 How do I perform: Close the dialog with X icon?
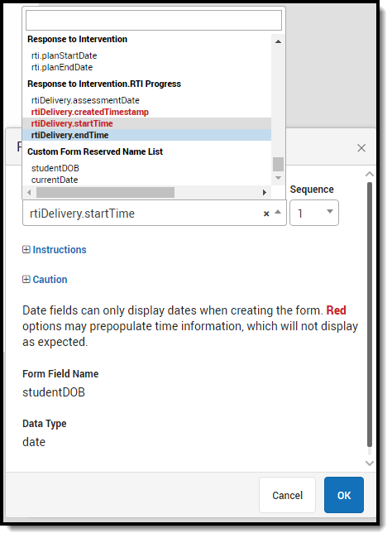tap(361, 148)
